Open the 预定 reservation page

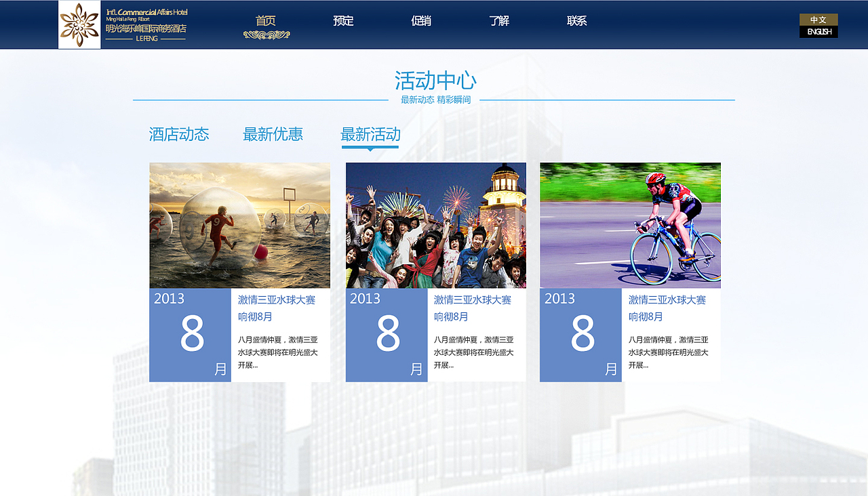[x=343, y=20]
